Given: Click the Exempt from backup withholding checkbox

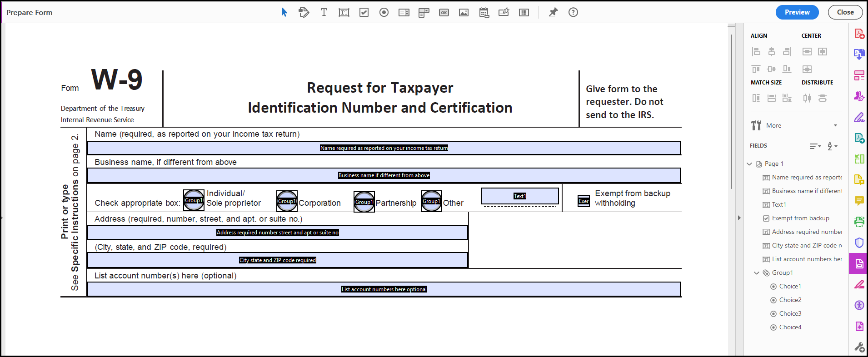Looking at the screenshot, I should pyautogui.click(x=584, y=201).
